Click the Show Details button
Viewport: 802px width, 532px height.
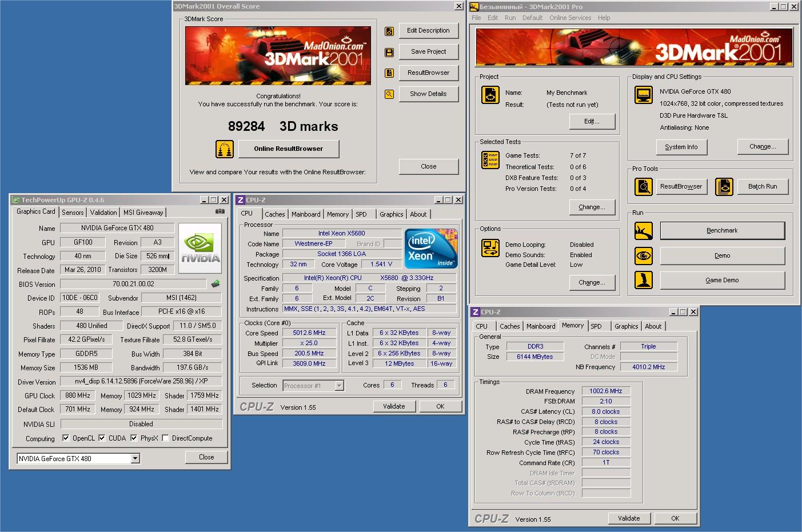coord(428,94)
